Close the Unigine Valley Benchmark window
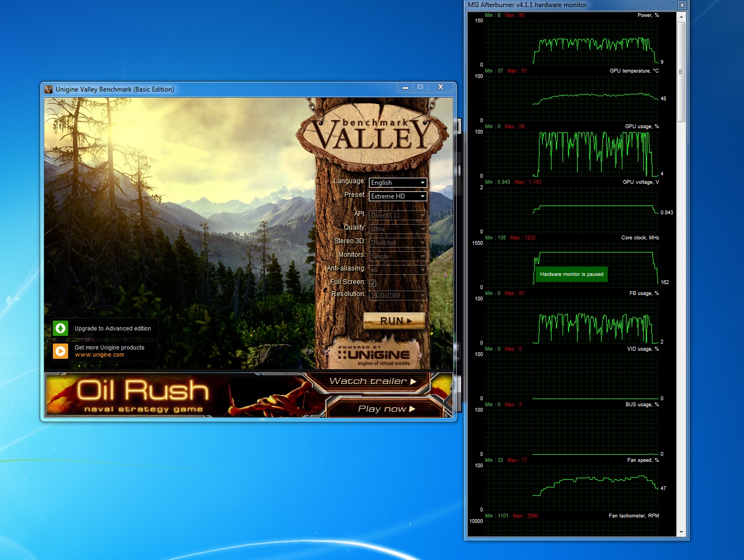This screenshot has height=560, width=744. [440, 87]
